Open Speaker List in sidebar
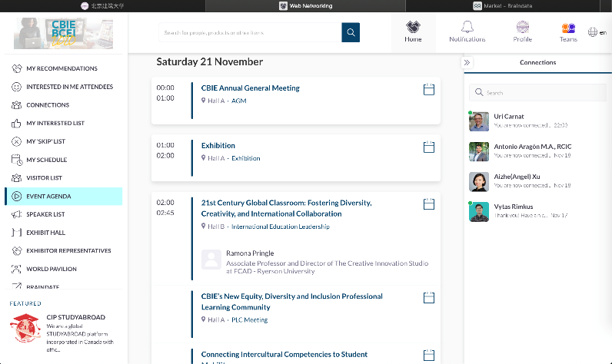Viewport: 612px width, 364px height. 45,214
